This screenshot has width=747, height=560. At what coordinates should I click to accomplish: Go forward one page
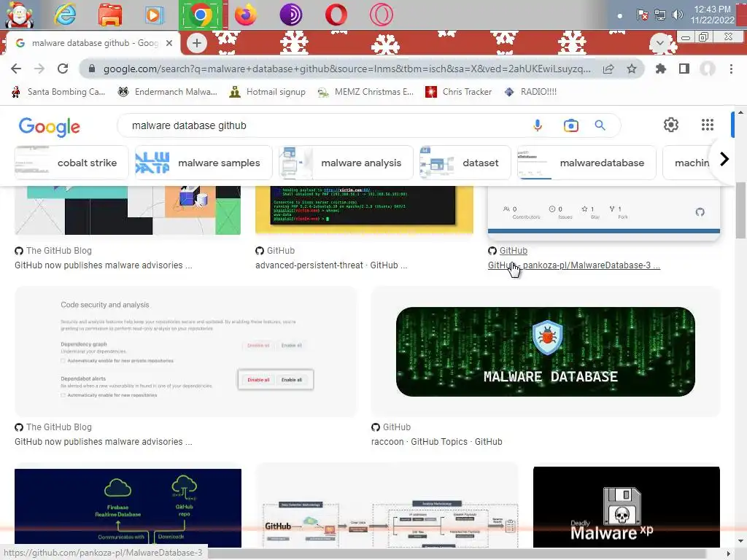point(39,69)
